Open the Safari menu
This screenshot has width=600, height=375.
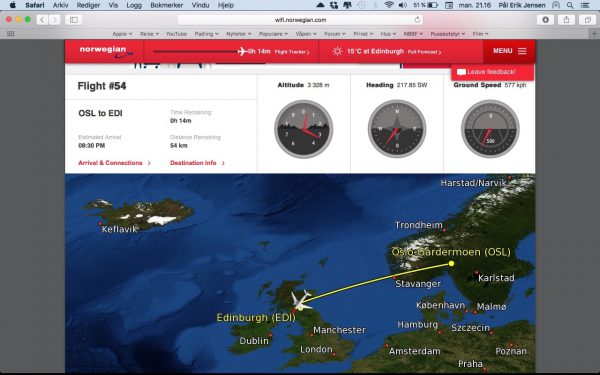tap(35, 5)
